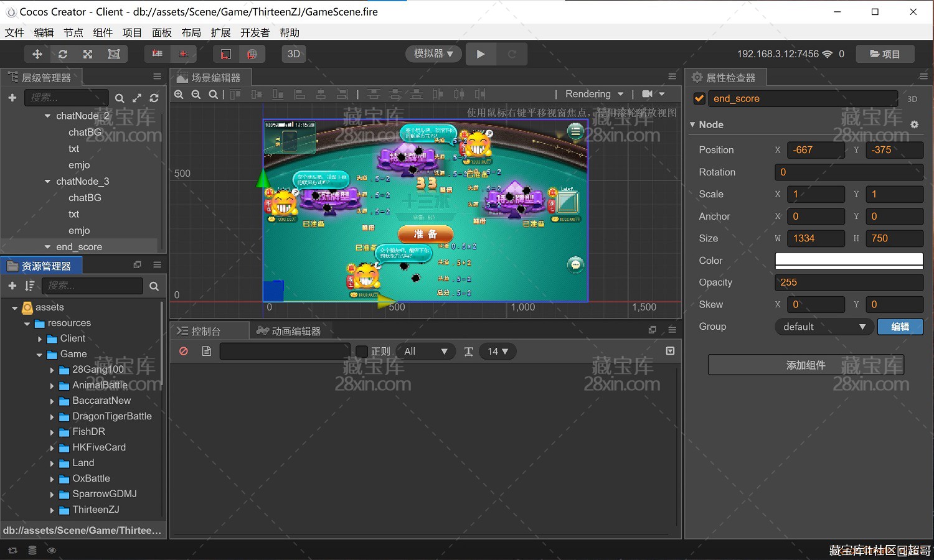Click add asset plus in assets panel
Viewport: 934px width, 560px height.
pyautogui.click(x=12, y=286)
